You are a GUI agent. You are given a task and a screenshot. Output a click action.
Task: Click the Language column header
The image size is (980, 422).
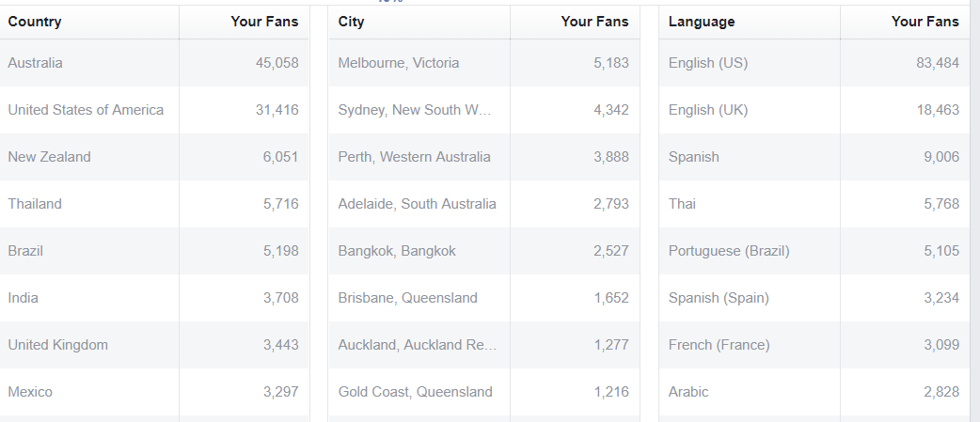click(702, 22)
